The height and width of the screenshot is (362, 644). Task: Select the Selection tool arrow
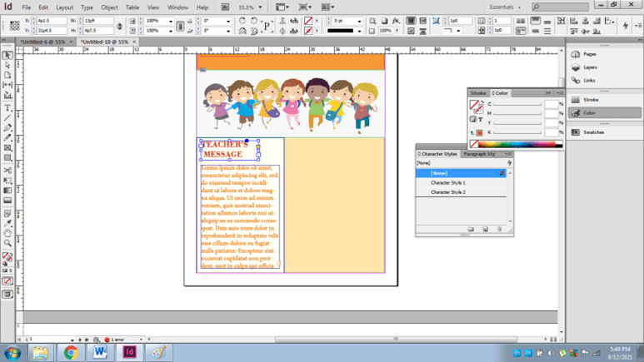click(7, 55)
